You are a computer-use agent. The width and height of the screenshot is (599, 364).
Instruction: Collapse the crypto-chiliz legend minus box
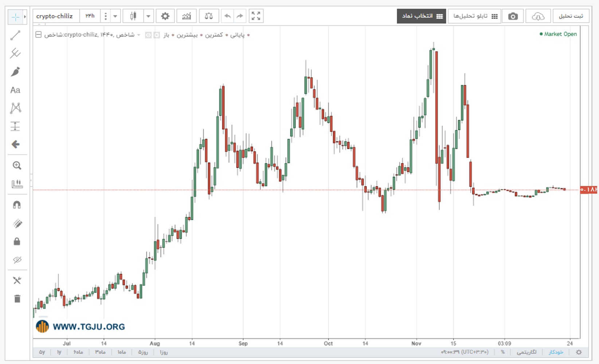click(38, 35)
